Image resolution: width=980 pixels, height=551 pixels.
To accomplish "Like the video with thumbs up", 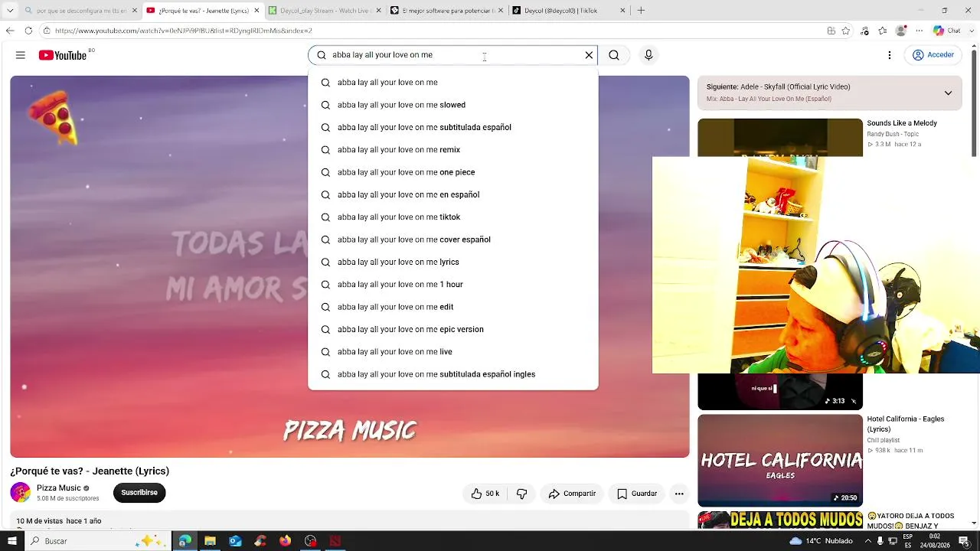I will pyautogui.click(x=485, y=494).
